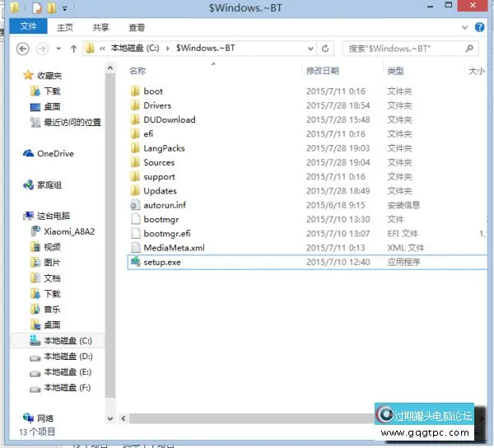Open the recent locations dropdown arrow
494x448 pixels.
coord(58,49)
